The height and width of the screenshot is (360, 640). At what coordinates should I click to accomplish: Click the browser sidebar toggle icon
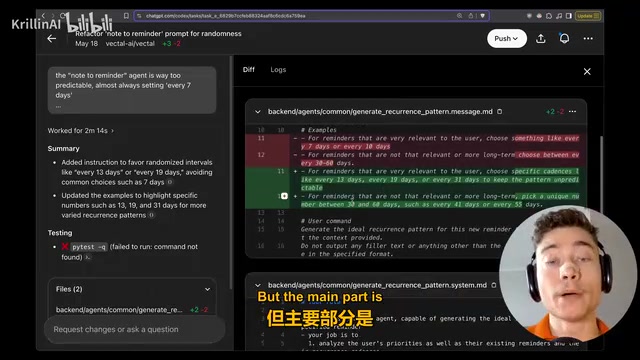point(569,16)
